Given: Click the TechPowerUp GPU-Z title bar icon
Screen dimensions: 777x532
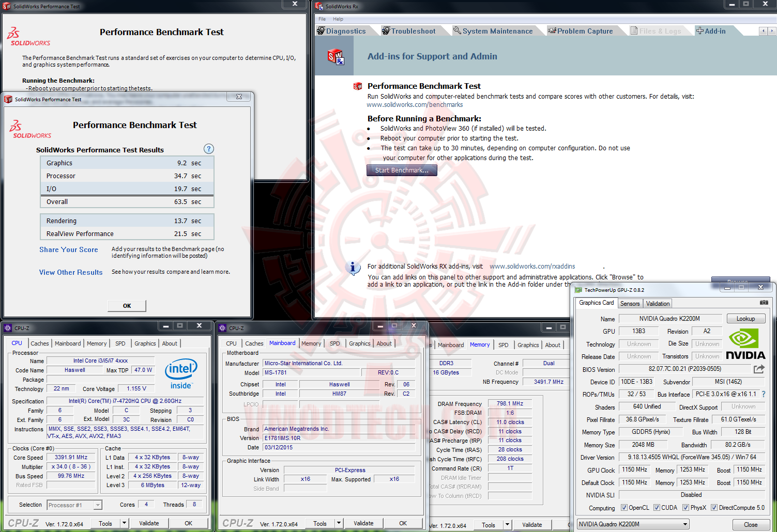Looking at the screenshot, I should (x=578, y=290).
